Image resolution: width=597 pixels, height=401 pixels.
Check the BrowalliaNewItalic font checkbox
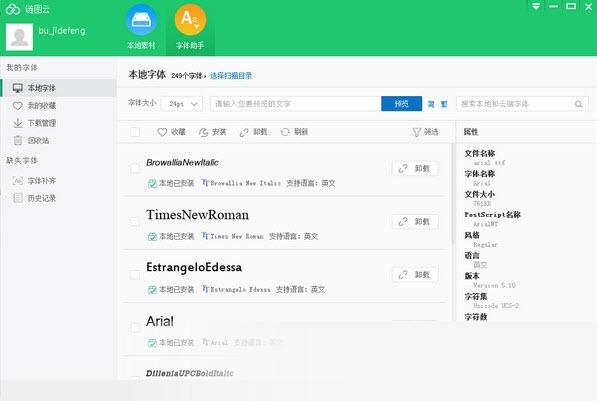coord(135,168)
